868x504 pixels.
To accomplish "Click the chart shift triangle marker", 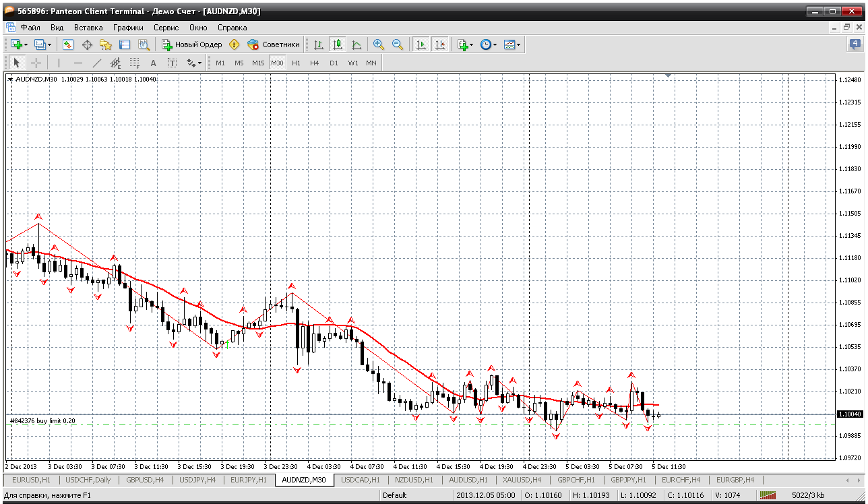I will point(668,75).
